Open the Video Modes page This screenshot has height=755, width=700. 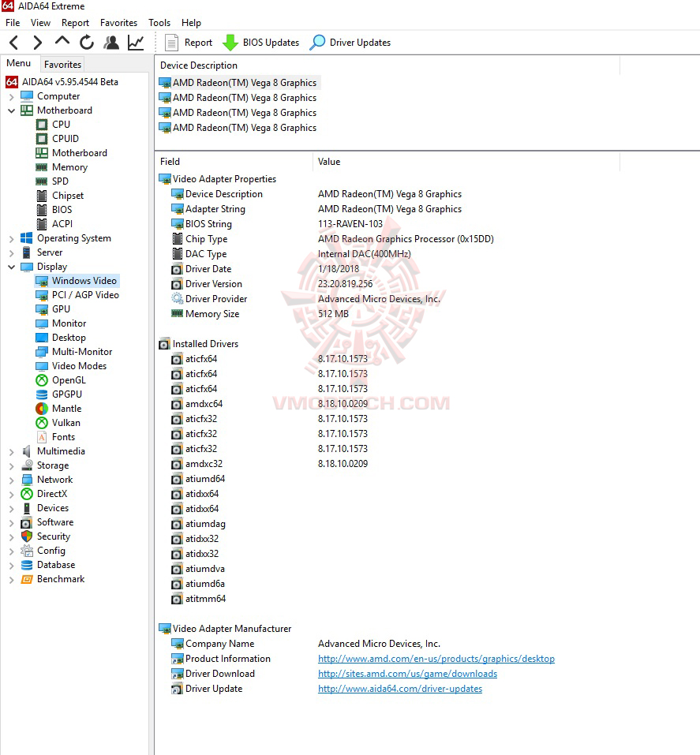point(79,366)
